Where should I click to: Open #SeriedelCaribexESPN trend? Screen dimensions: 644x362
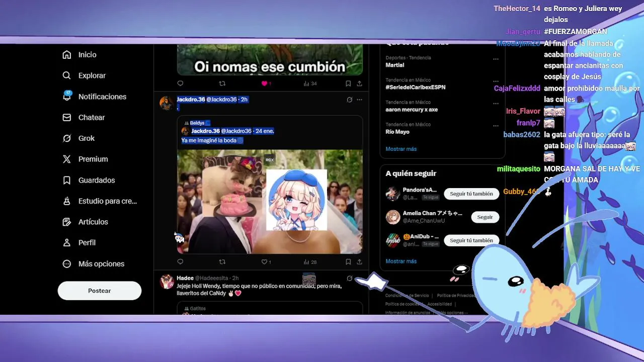pos(415,87)
